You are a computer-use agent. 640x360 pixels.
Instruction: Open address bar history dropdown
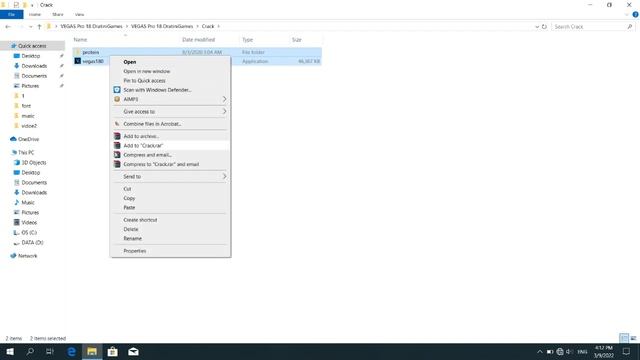(537, 27)
